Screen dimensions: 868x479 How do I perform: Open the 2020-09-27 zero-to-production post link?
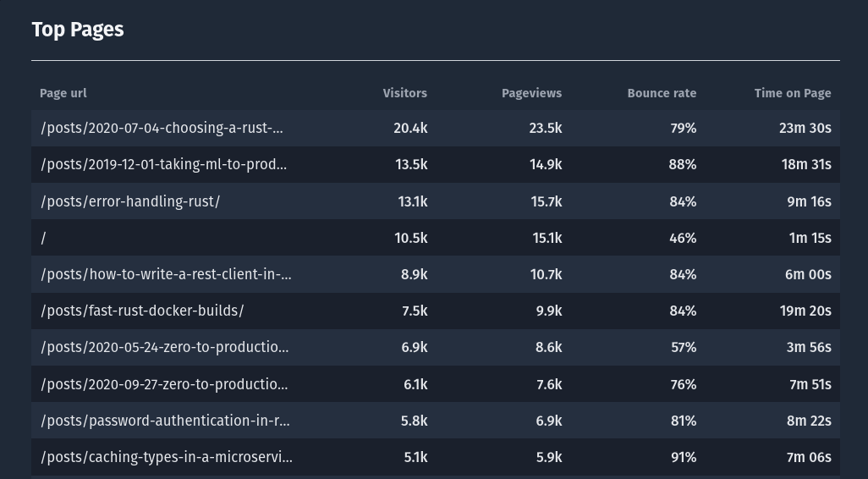click(x=164, y=384)
